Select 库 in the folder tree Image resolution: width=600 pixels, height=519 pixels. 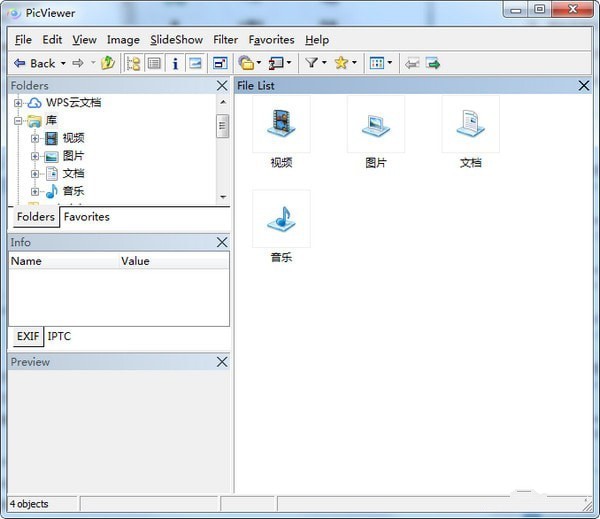51,120
